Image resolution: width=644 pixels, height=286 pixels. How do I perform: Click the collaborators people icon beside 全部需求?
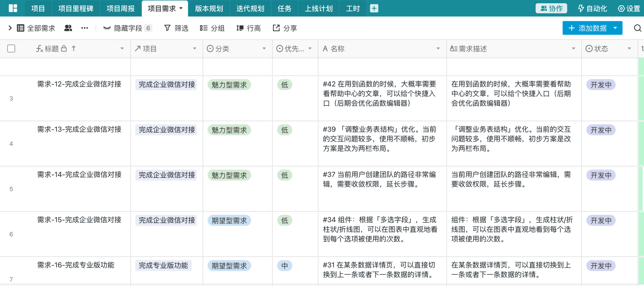(68, 28)
